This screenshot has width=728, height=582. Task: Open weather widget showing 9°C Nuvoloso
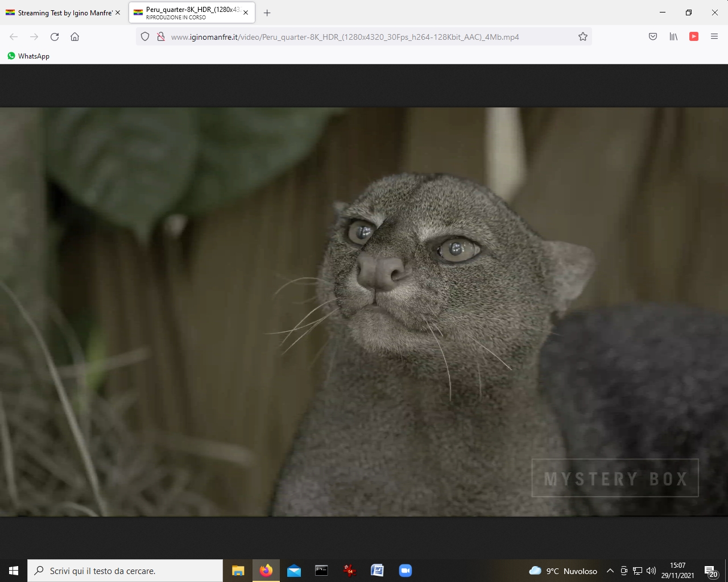(x=563, y=571)
